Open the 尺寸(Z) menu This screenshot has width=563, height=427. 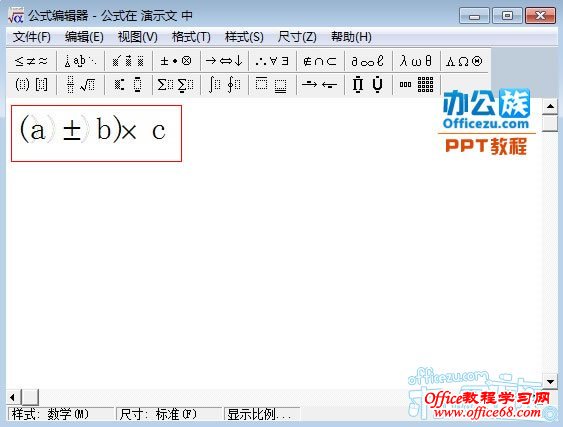tap(297, 37)
